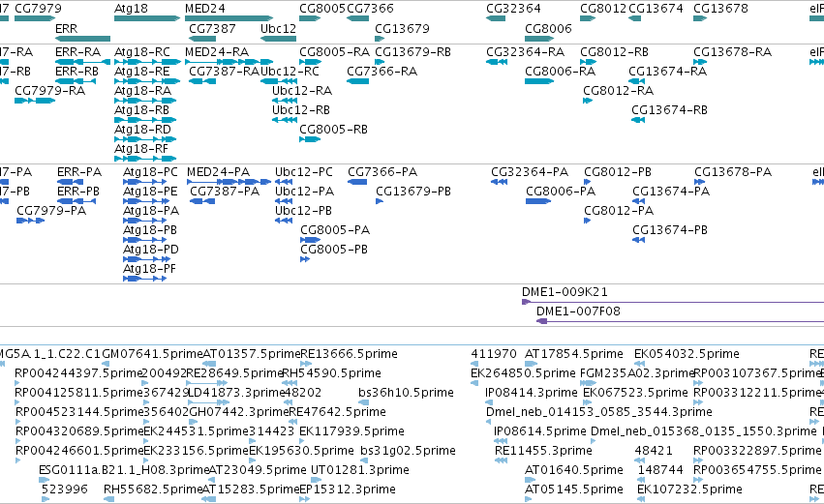This screenshot has width=824, height=504.
Task: Click the CG7979-RA transcript label
Action: pyautogui.click(x=50, y=91)
